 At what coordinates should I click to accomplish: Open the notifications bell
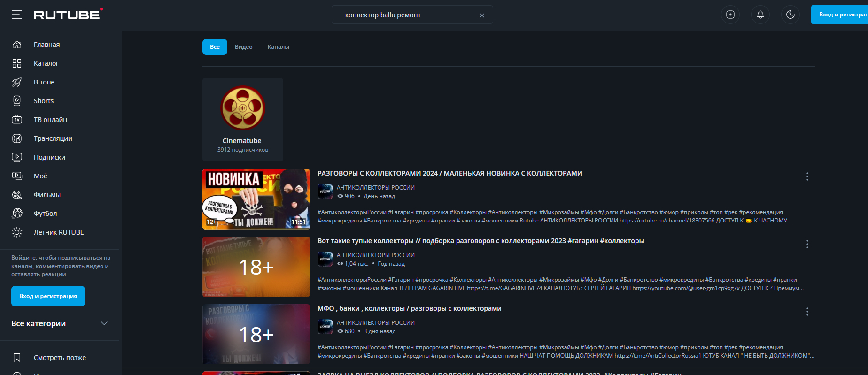[760, 15]
